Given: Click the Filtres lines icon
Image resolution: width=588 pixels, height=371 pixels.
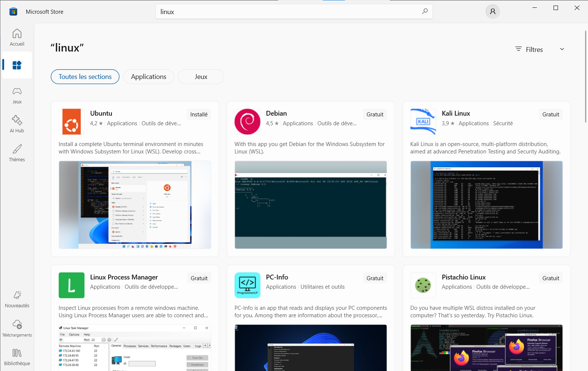Looking at the screenshot, I should pyautogui.click(x=518, y=49).
